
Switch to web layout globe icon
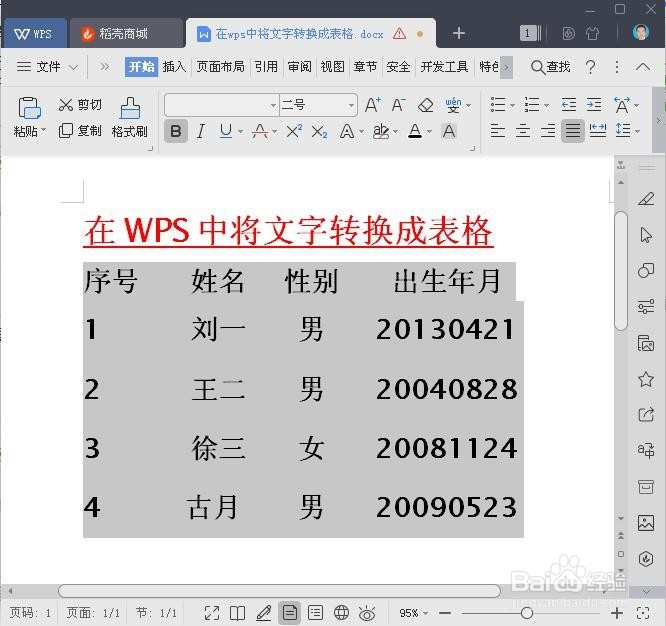point(341,613)
